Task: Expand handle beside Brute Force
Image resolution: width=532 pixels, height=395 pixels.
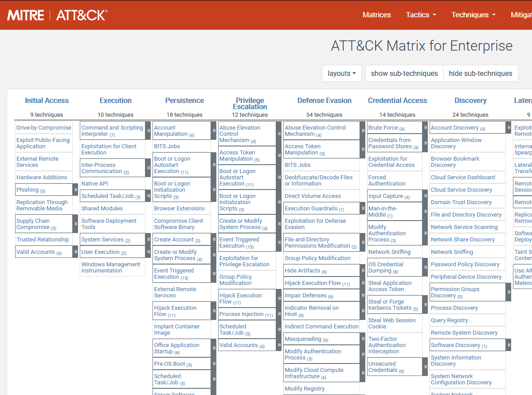Action: click(425, 127)
